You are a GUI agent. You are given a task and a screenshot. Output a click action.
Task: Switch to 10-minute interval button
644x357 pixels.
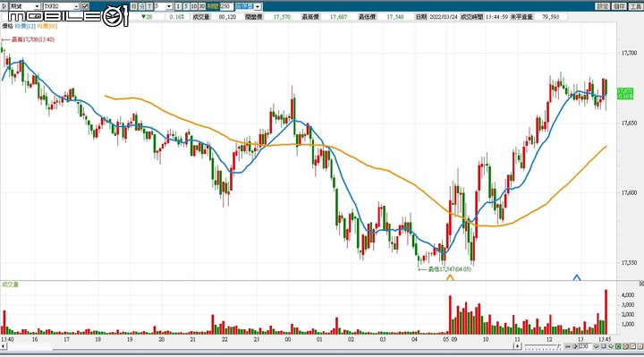pos(194,6)
